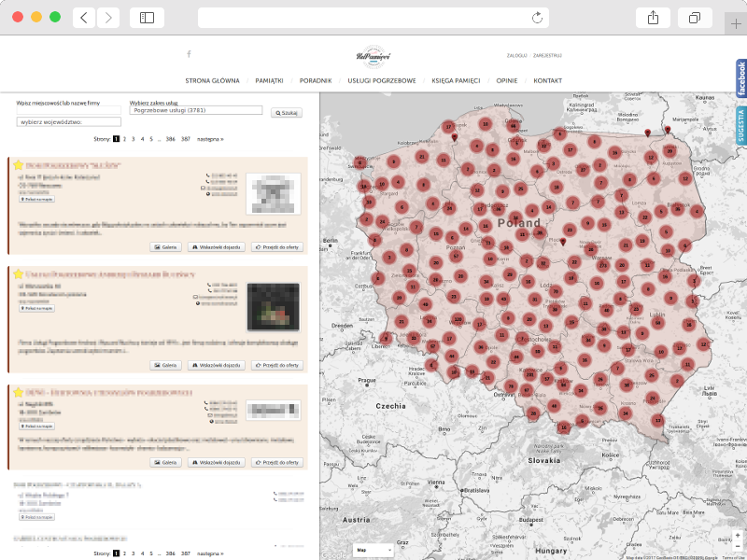Select cluster marker 128 near Wrocław
Screen dimensions: 747x560
(x=458, y=319)
